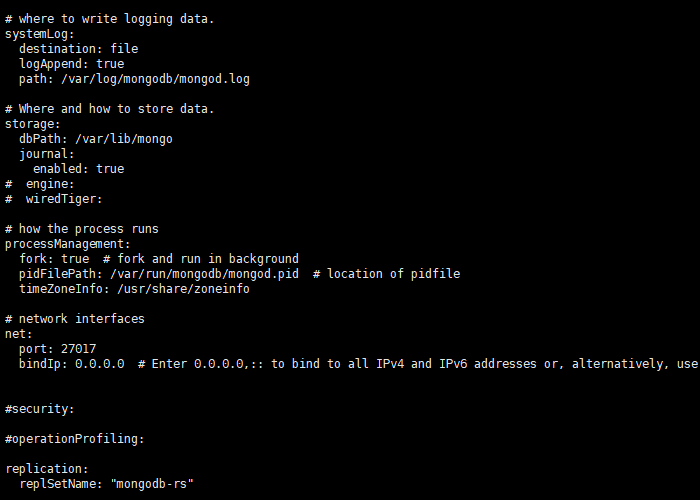700x500 pixels.
Task: Place cursor on destination: file line
Action: [79, 49]
